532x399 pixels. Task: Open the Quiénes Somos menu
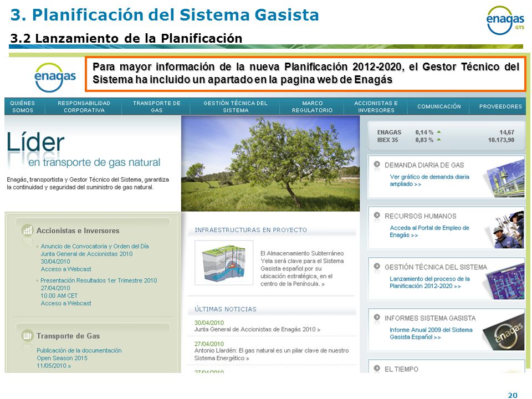pyautogui.click(x=22, y=106)
